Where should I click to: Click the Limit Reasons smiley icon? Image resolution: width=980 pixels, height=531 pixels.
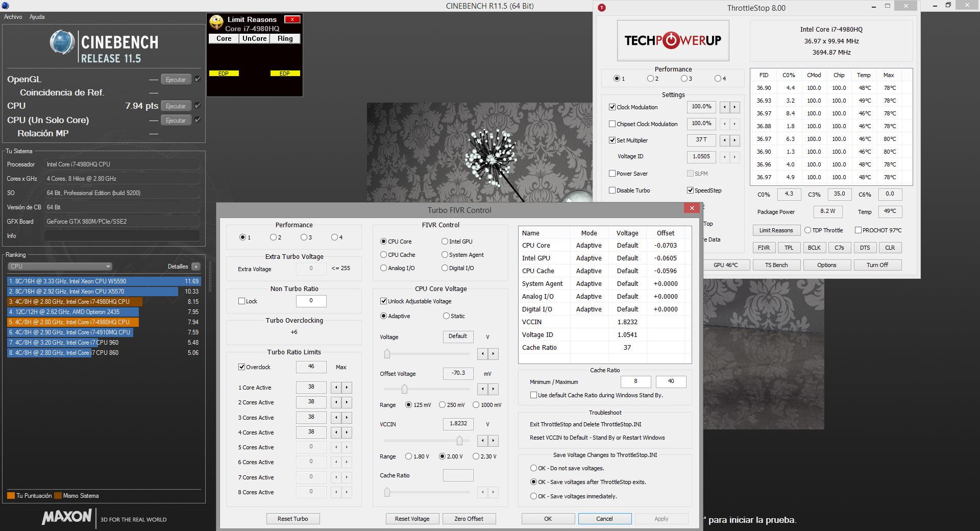(x=216, y=22)
